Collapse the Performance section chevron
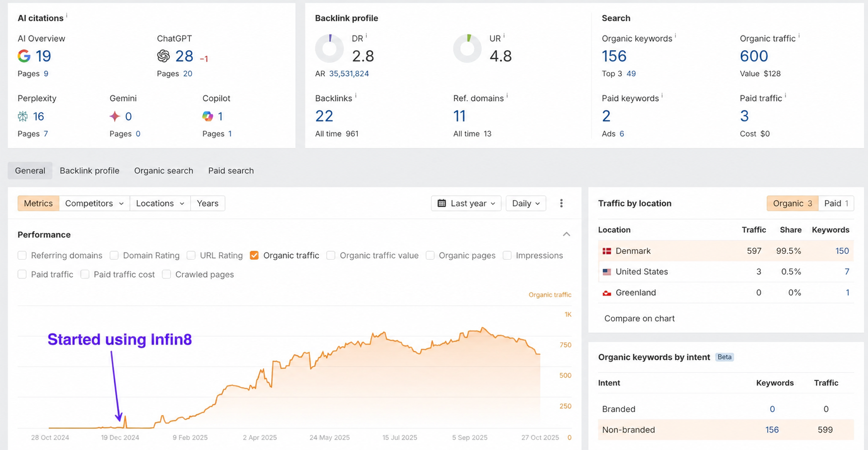868x450 pixels. (567, 234)
